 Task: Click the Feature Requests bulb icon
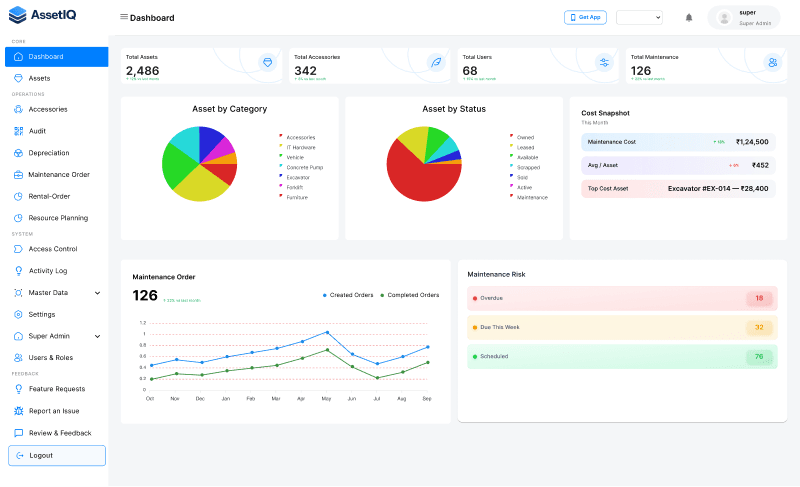(18, 389)
